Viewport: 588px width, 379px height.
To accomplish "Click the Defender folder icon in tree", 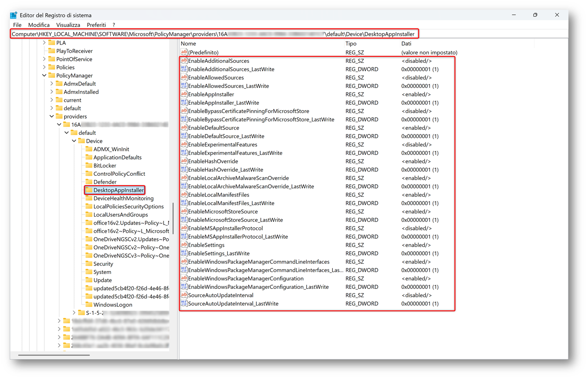I will [89, 182].
